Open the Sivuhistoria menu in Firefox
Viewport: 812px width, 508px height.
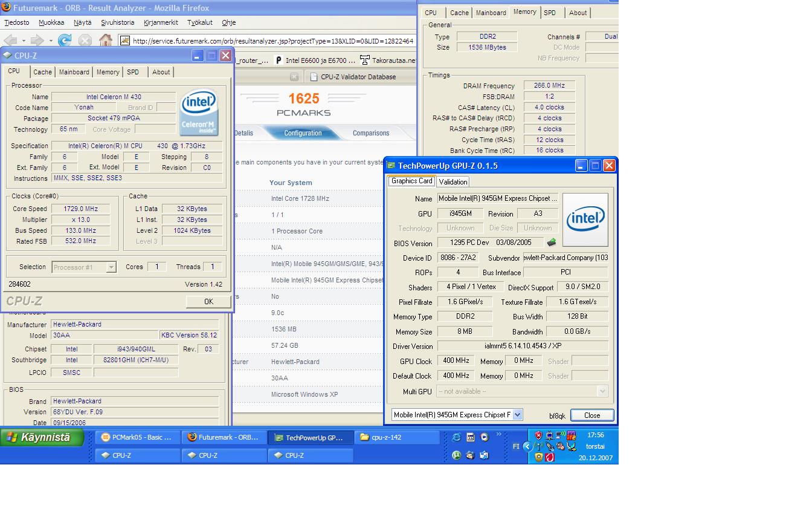point(118,22)
